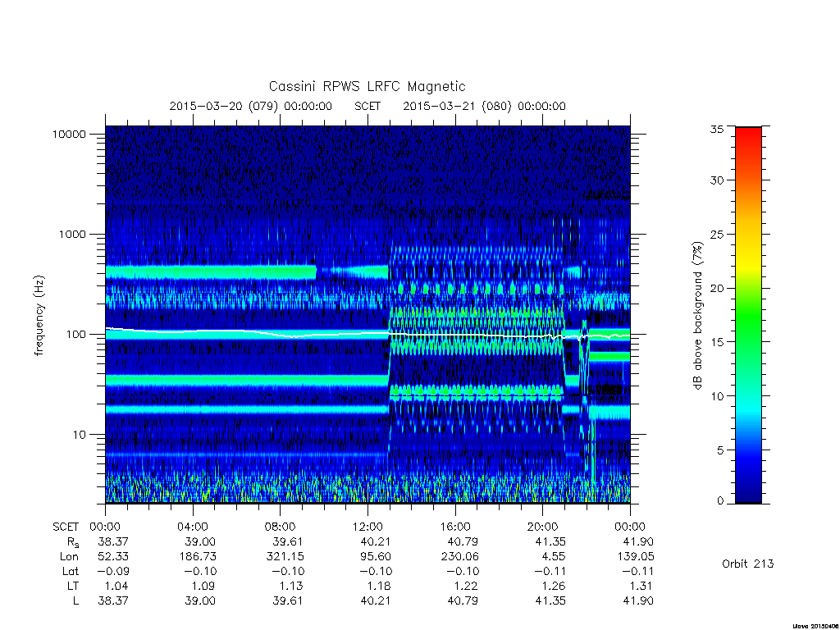
Task: Click the vertical frequency (Hz) axis title
Action: coord(39,316)
